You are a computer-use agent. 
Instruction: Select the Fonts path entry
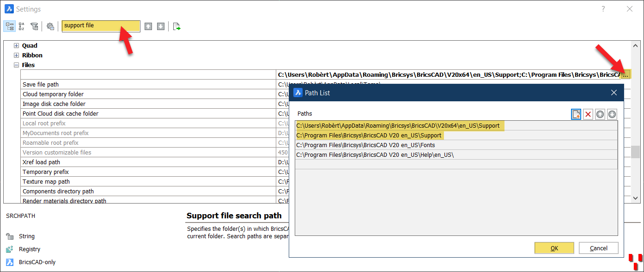click(456, 145)
